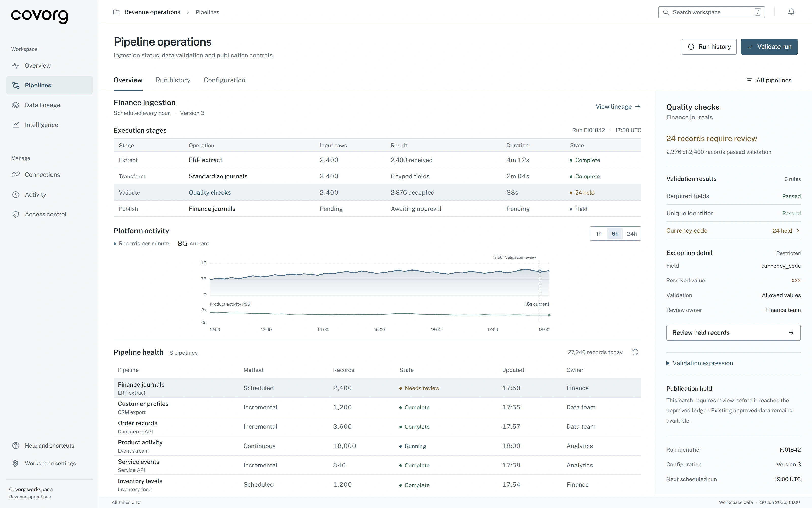Expand the Validation expression section
This screenshot has height=508, width=812.
pos(700,363)
